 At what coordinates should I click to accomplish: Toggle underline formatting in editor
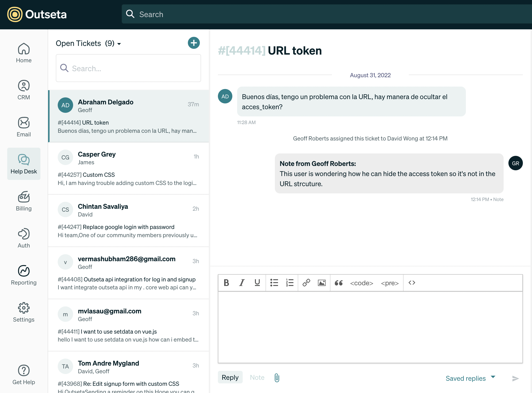[257, 283]
